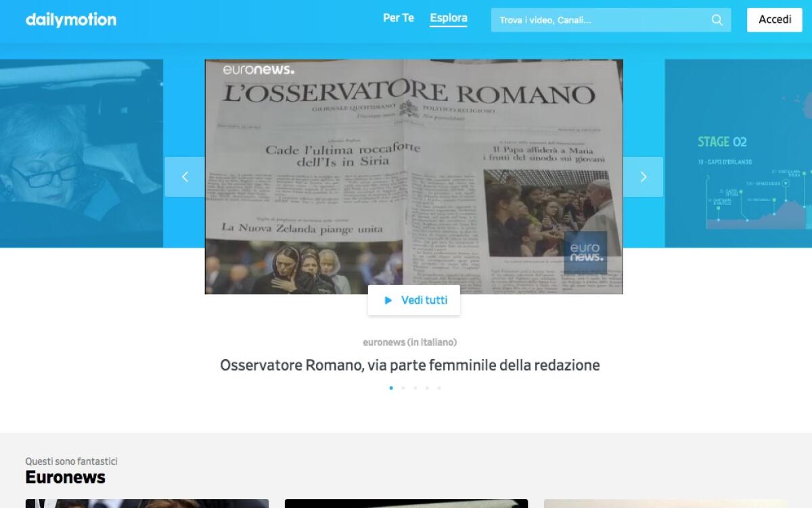Open the Euronews section heading
This screenshot has height=508, width=812.
pos(65,477)
